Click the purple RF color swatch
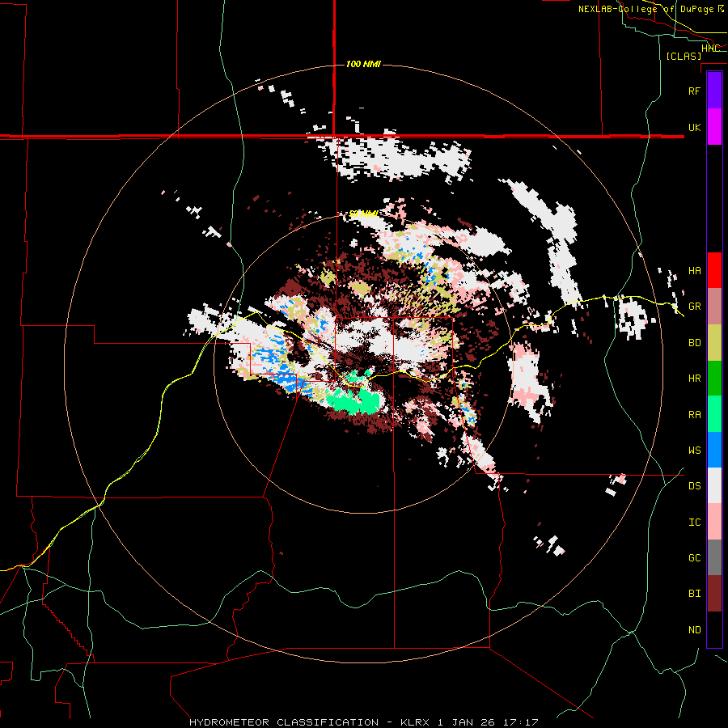The width and height of the screenshot is (728, 728). (x=714, y=91)
